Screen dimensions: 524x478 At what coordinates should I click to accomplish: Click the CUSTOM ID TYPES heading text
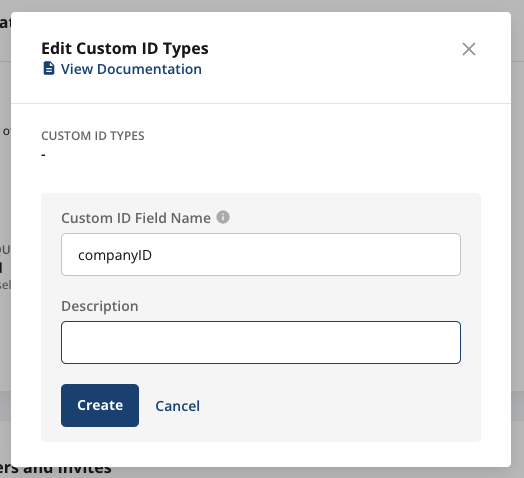93,136
